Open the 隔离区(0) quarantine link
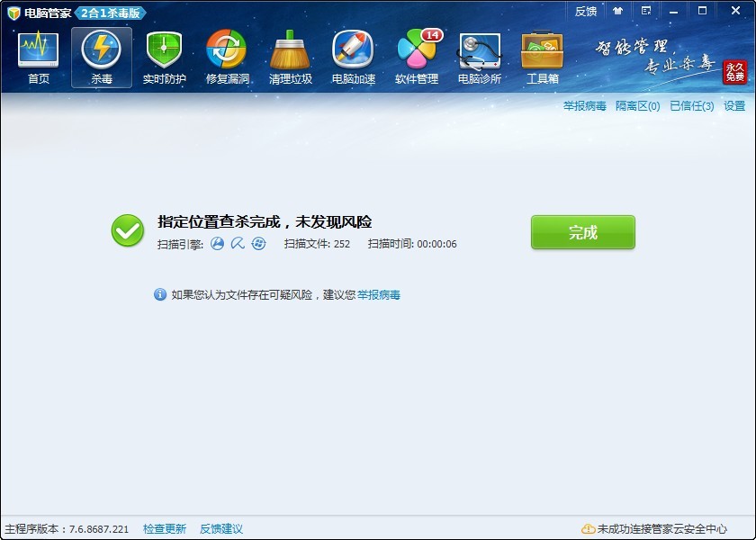The width and height of the screenshot is (756, 540). [x=637, y=106]
